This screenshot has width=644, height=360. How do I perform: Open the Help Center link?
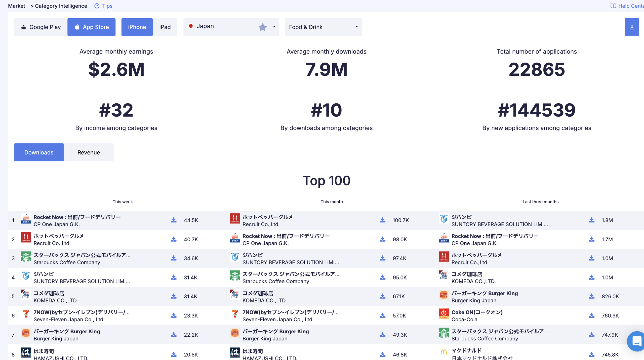coord(627,6)
